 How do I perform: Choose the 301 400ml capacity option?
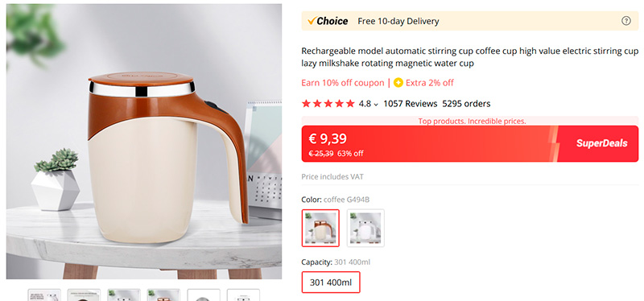(331, 282)
